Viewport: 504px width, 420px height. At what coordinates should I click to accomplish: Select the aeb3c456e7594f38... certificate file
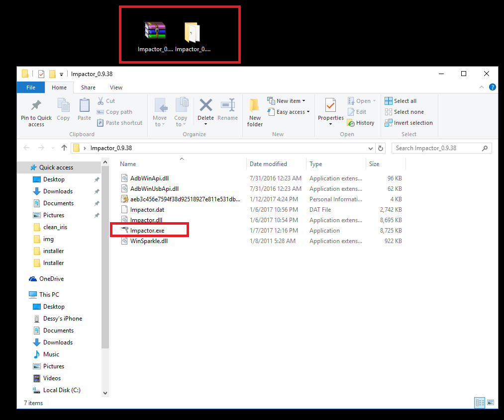(185, 199)
